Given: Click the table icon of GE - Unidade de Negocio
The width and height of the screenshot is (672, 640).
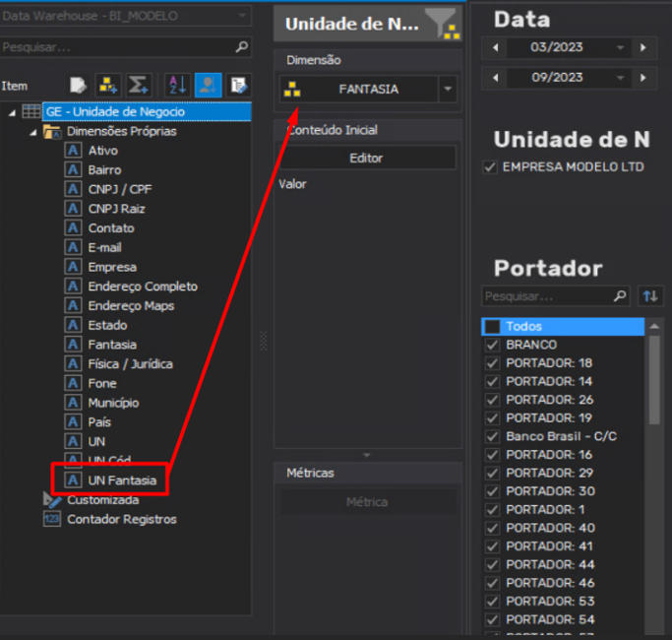Looking at the screenshot, I should tap(31, 111).
